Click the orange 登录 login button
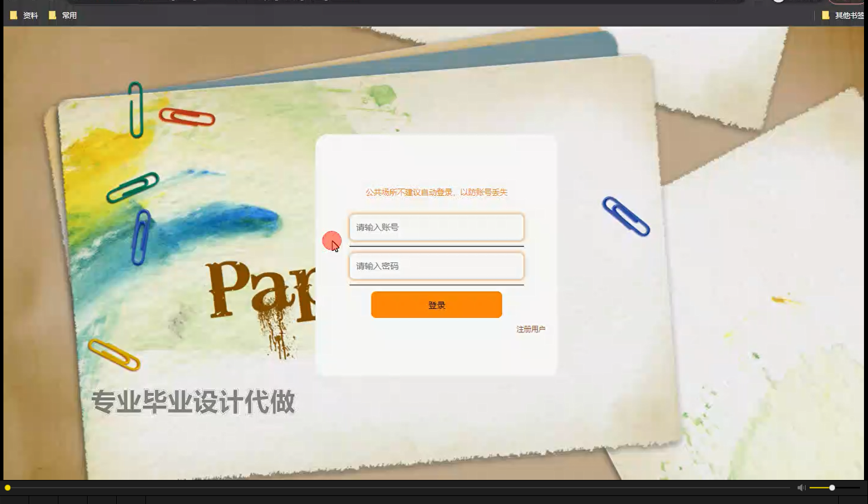This screenshot has height=504, width=868. point(436,304)
